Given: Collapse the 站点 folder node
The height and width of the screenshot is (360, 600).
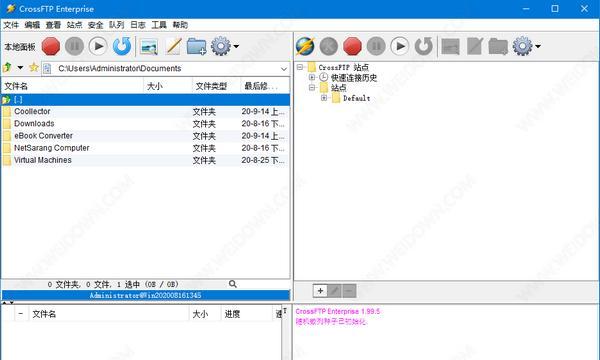Looking at the screenshot, I should (x=312, y=88).
